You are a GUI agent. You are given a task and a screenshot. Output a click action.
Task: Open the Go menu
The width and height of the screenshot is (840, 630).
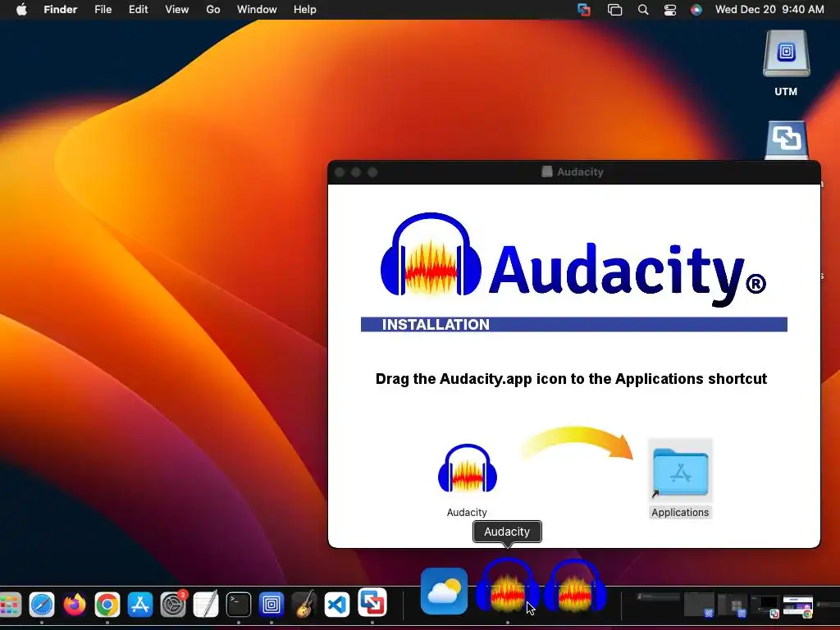click(x=213, y=10)
